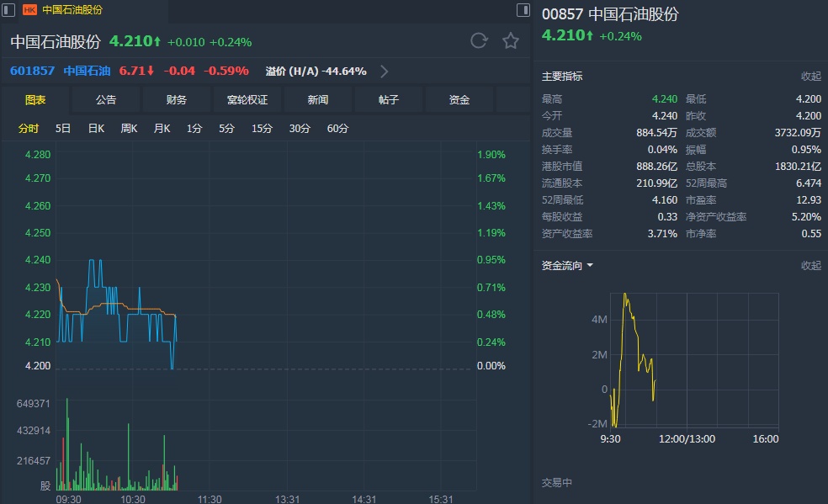The image size is (828, 504).
Task: Click the 4.280 price axis label
Action: pyautogui.click(x=38, y=155)
